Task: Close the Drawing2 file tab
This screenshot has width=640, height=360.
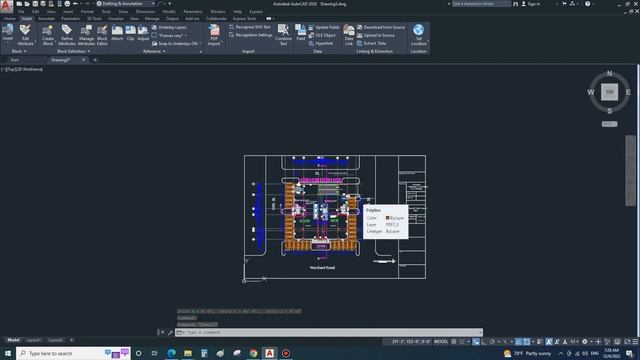Action: coord(84,60)
